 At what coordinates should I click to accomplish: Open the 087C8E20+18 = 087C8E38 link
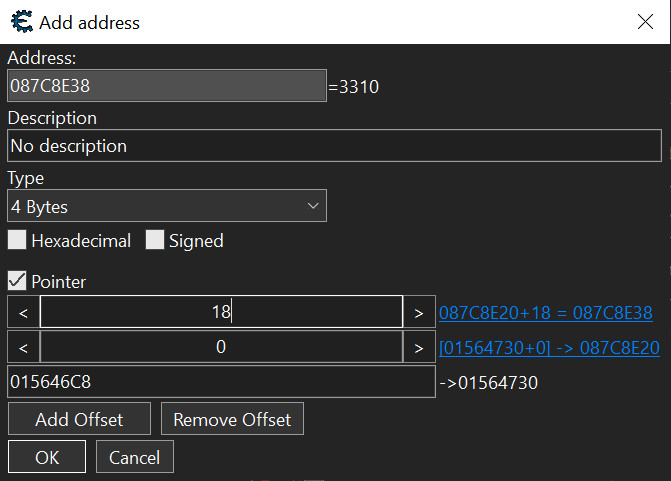click(545, 313)
